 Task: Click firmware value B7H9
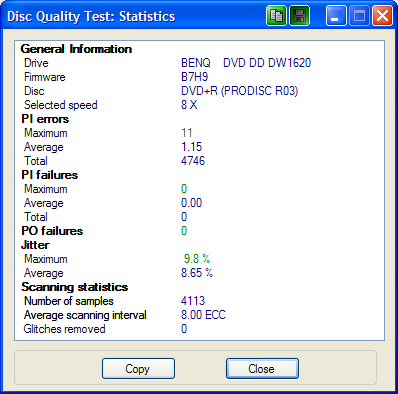[195, 77]
